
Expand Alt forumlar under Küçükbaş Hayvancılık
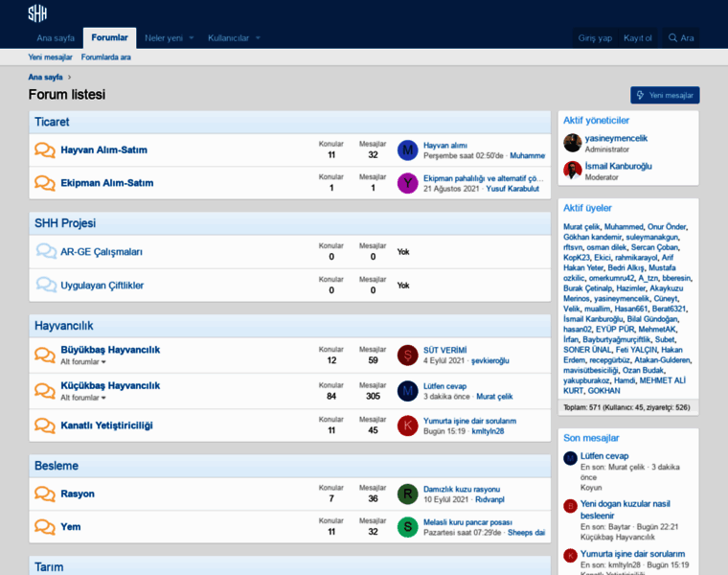83,398
